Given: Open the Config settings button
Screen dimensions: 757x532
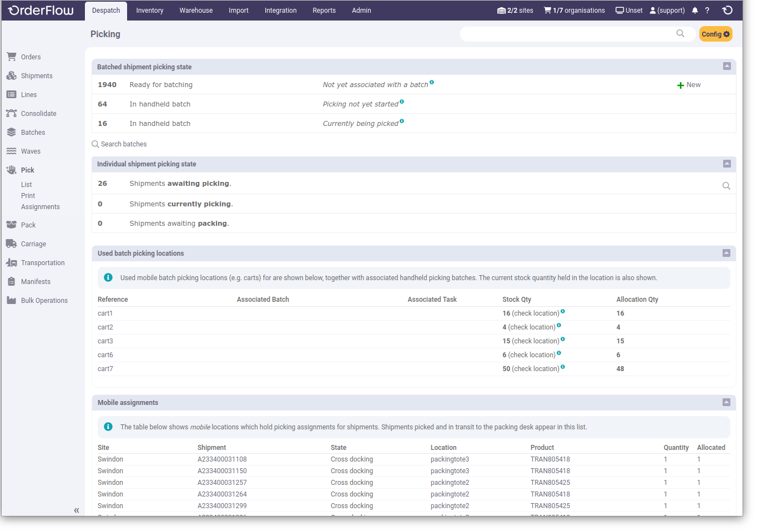Looking at the screenshot, I should (x=715, y=34).
